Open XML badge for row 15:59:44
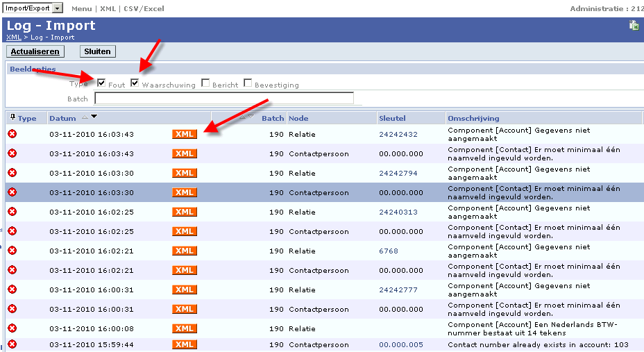 (185, 344)
